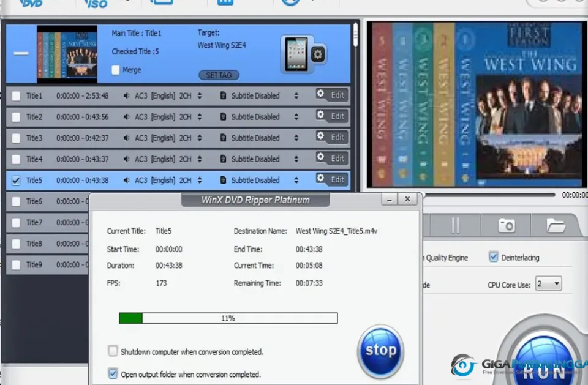Collapse the title list with minus button
The image size is (588, 385).
click(x=21, y=53)
